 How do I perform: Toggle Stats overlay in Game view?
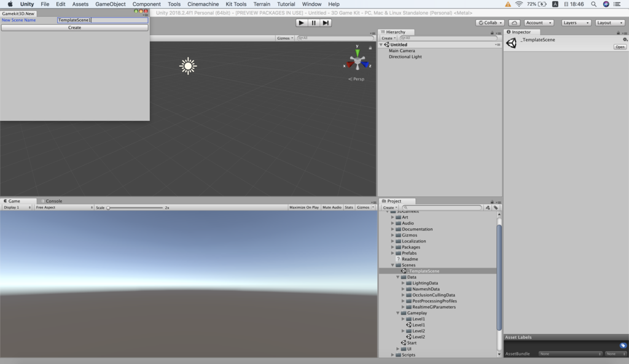(349, 207)
